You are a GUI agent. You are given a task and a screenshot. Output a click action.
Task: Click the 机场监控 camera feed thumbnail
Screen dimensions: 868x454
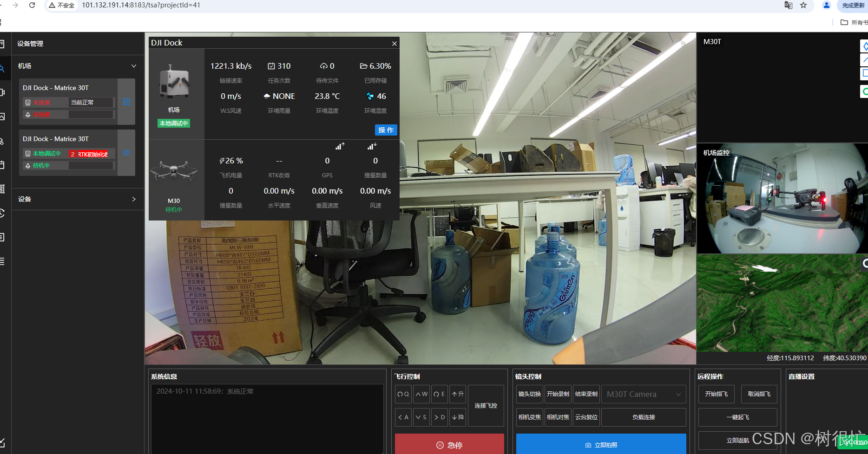pyautogui.click(x=782, y=198)
